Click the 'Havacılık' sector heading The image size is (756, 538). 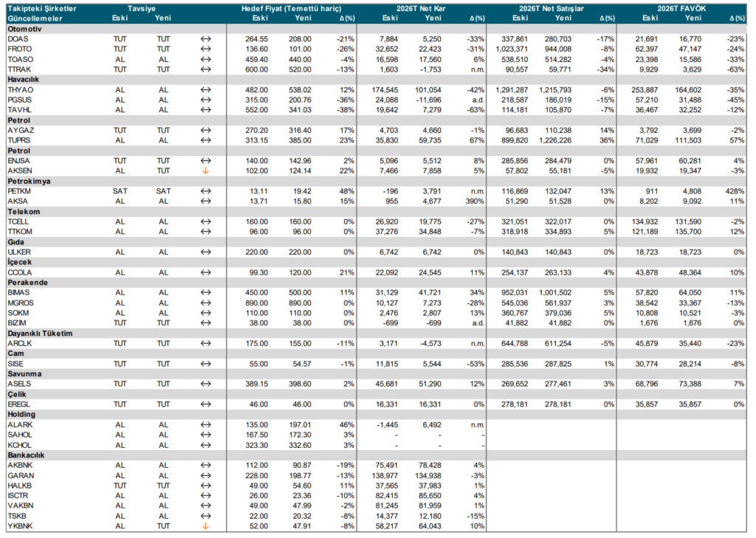click(23, 80)
